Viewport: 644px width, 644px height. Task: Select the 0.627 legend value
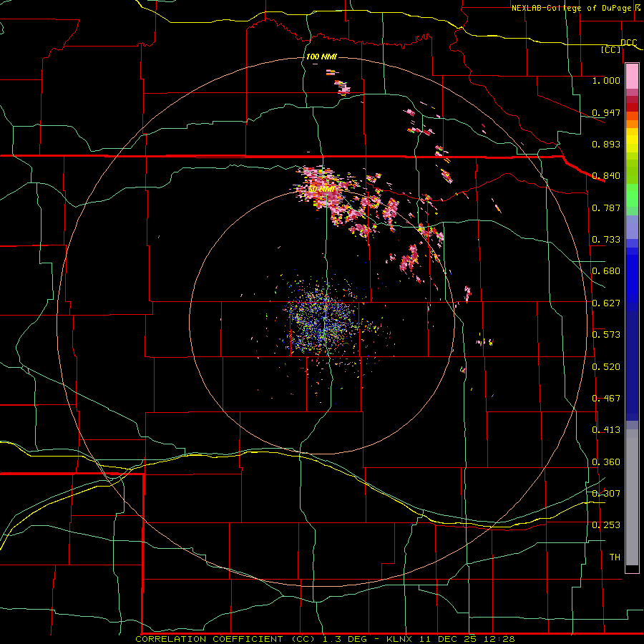pos(606,303)
